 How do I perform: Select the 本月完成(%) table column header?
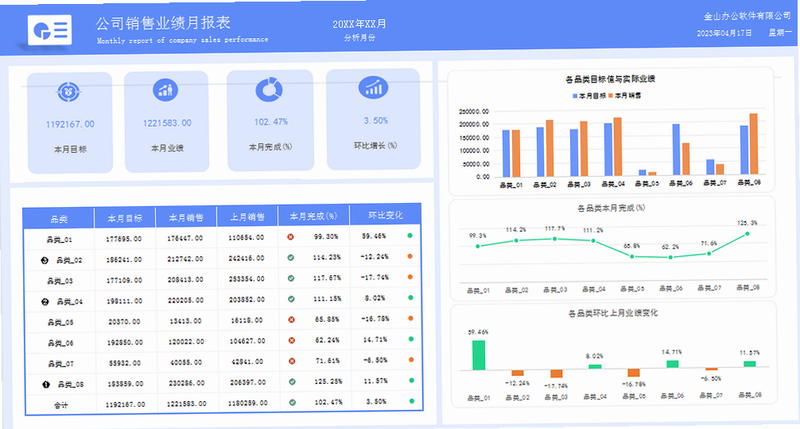314,216
